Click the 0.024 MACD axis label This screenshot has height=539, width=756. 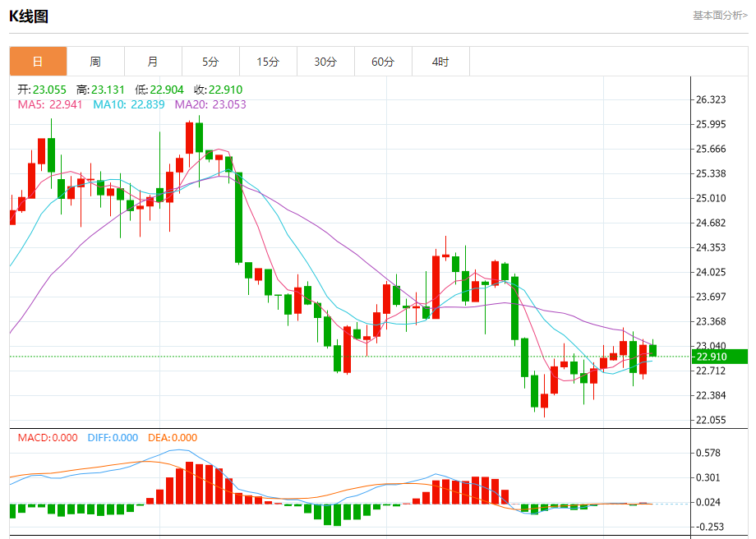pyautogui.click(x=708, y=502)
